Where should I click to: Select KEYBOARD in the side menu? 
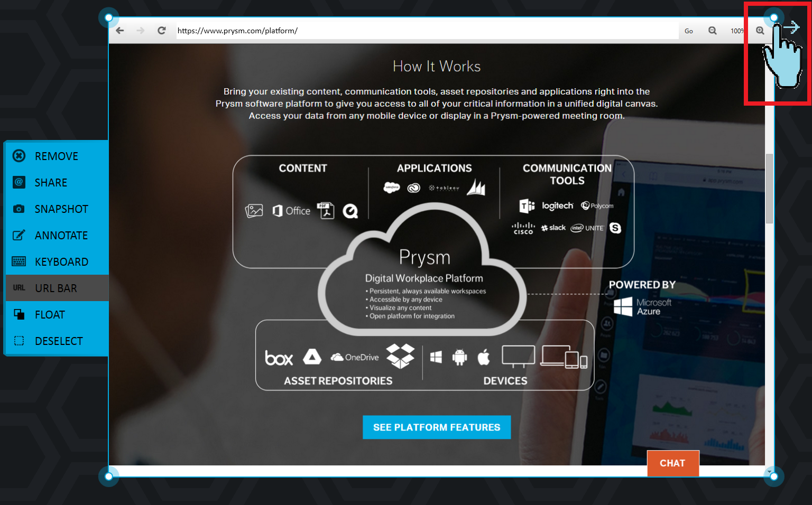(57, 261)
